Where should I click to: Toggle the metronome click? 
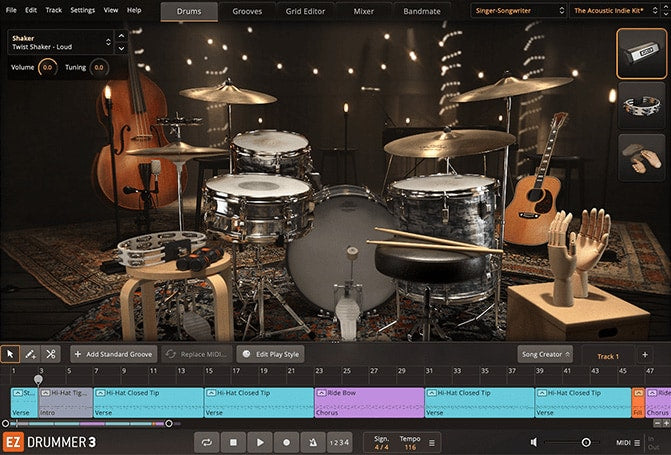[312, 441]
